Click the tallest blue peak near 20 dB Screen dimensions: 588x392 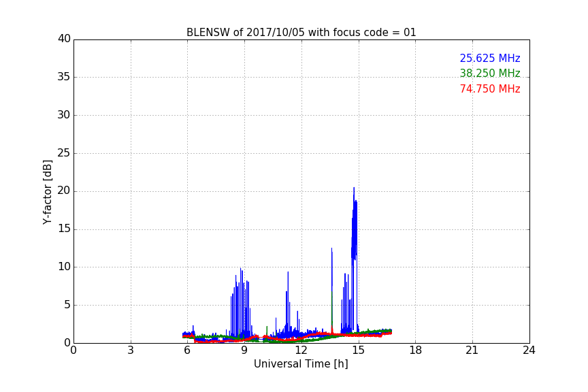[354, 225]
